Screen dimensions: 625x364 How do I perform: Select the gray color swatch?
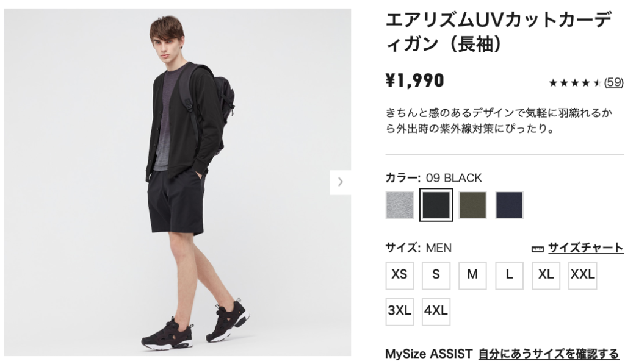(x=399, y=205)
